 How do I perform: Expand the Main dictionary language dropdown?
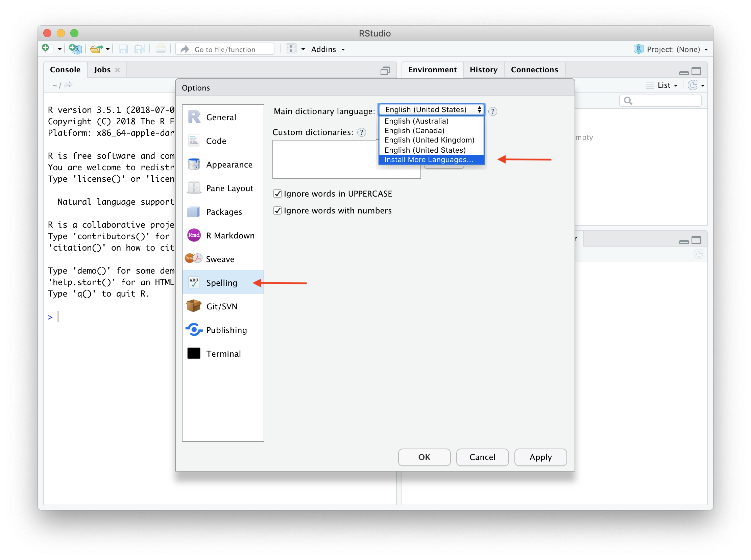[432, 109]
